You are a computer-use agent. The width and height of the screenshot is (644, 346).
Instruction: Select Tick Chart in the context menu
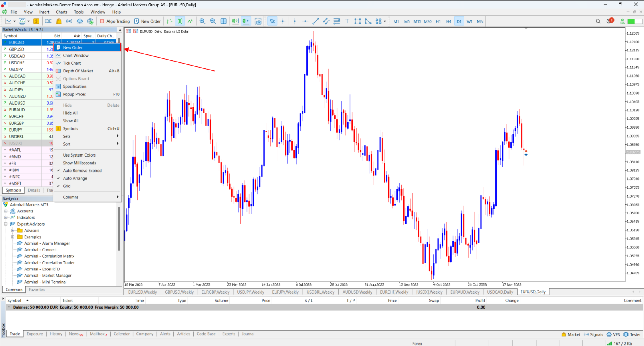pyautogui.click(x=87, y=63)
